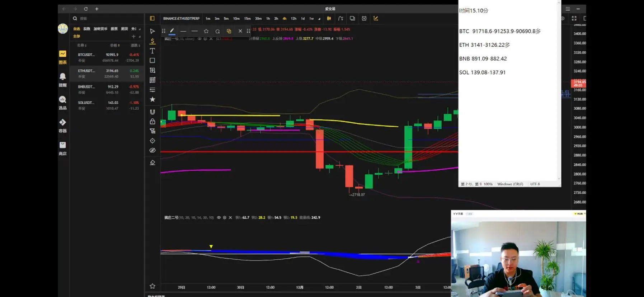Switch to 1m timeframe

[x=208, y=19]
